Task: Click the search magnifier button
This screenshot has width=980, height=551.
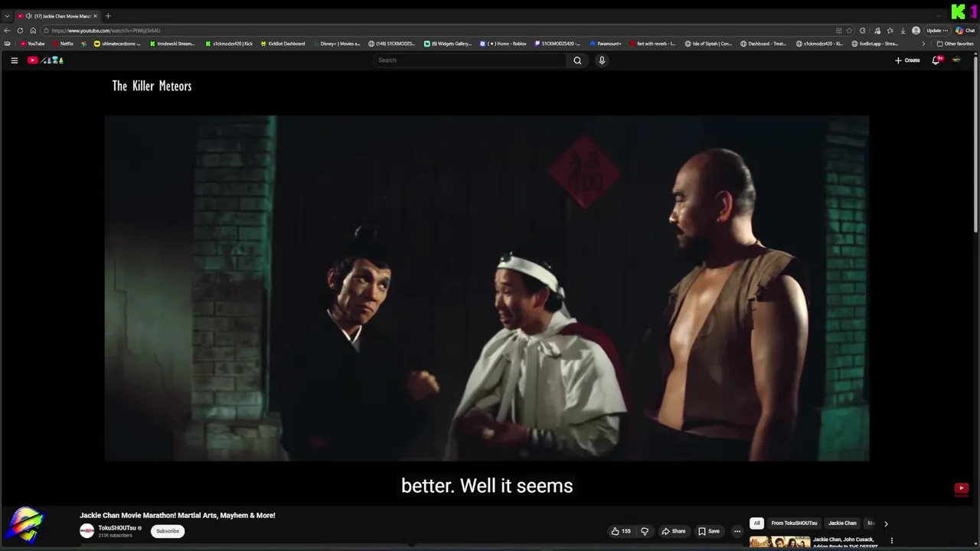Action: (x=577, y=60)
